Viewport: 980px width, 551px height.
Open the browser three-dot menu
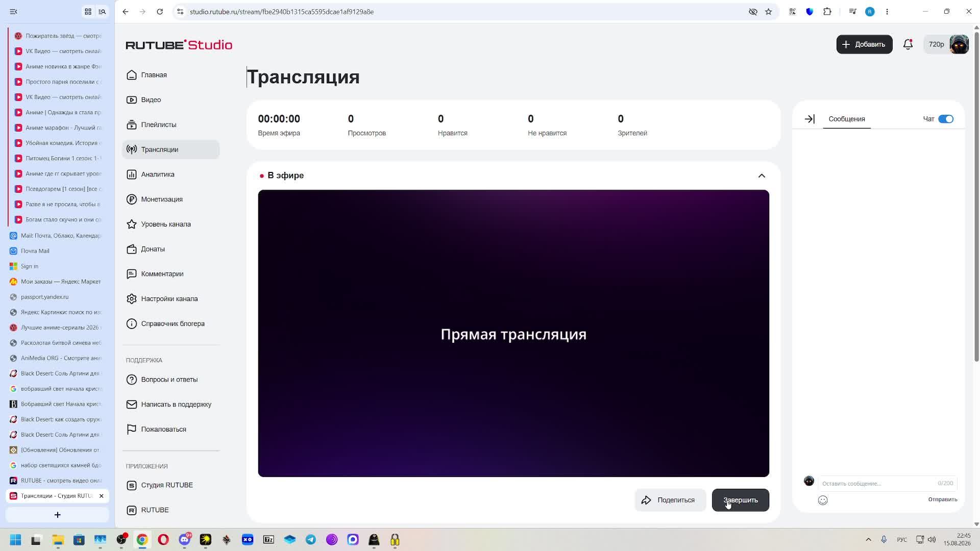887,12
